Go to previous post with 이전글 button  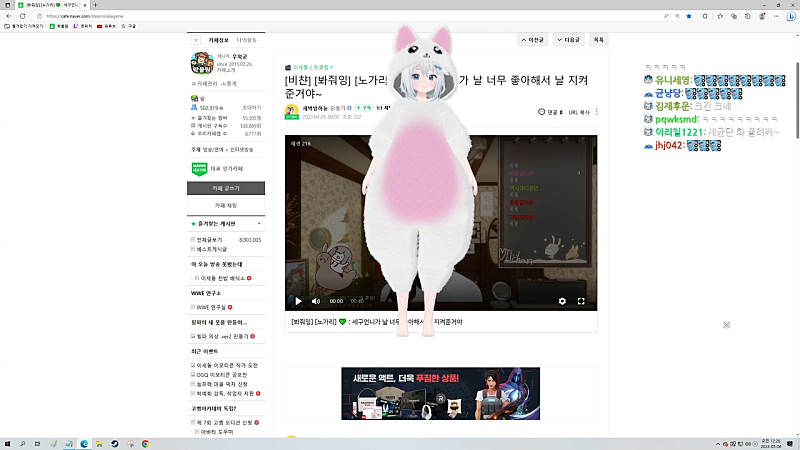pos(532,40)
